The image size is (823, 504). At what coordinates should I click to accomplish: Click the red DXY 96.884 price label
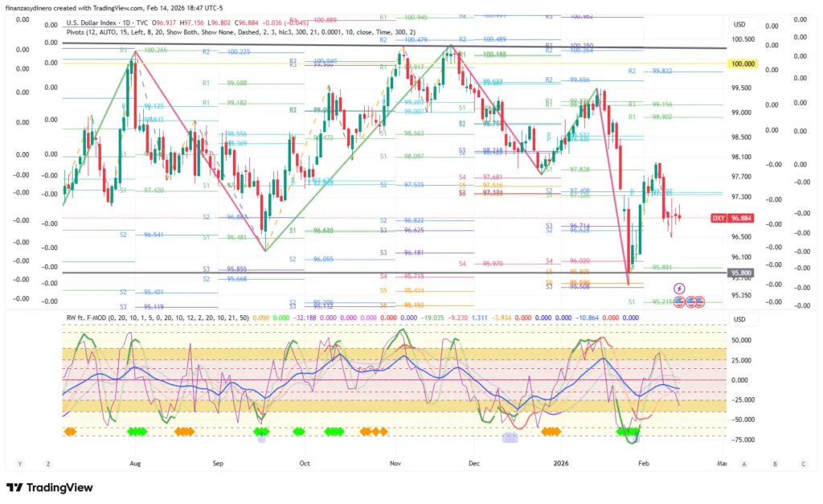tap(732, 218)
